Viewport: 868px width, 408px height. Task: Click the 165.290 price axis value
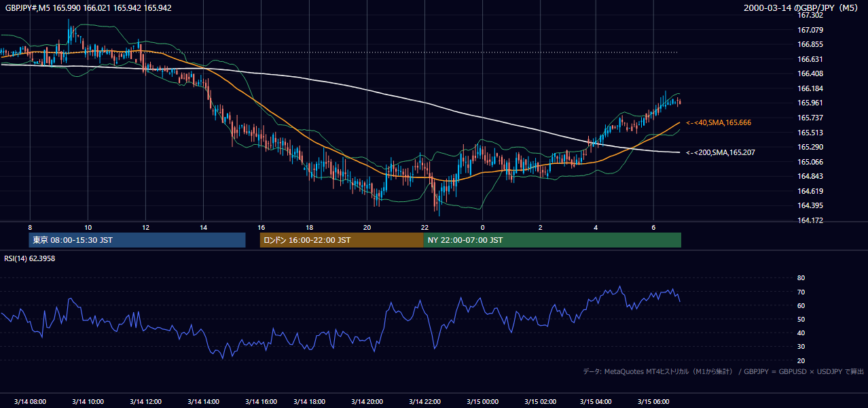(x=810, y=147)
